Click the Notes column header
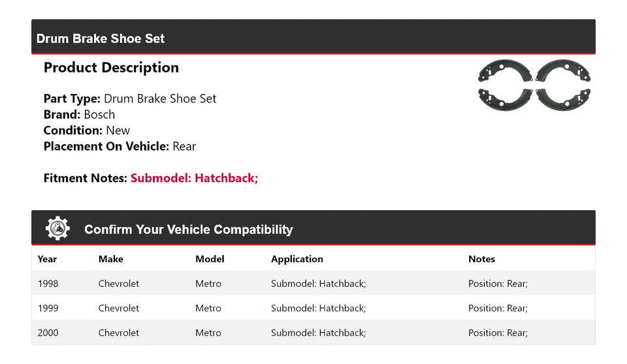 tap(481, 259)
